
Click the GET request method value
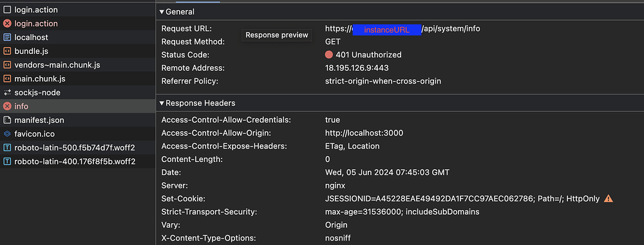tap(333, 41)
